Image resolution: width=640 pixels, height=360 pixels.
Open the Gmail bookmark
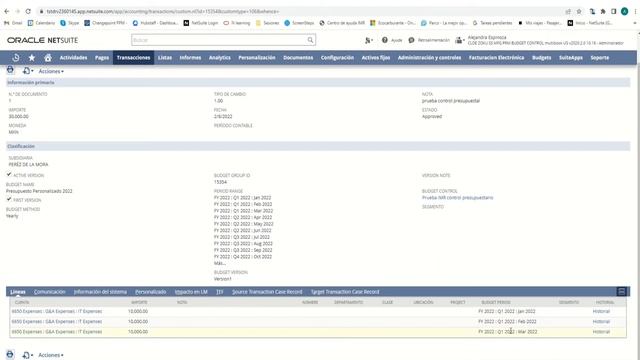[x=13, y=23]
